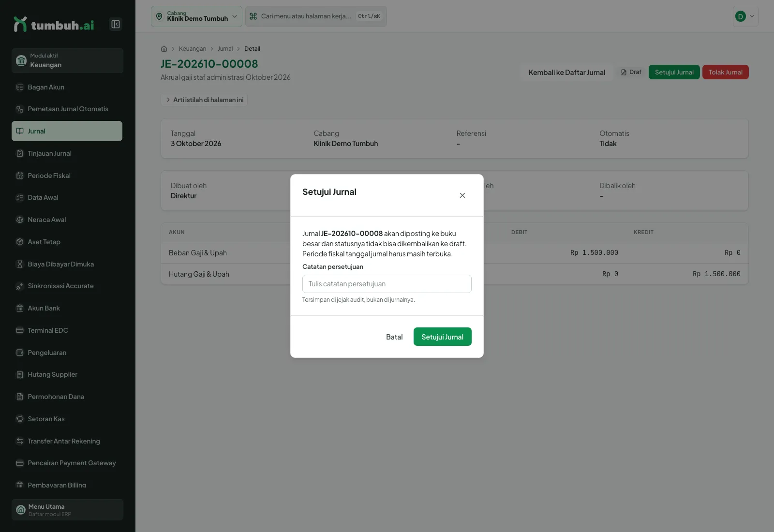Expand Arti istilah di halaman ini
This screenshot has width=774, height=532.
(204, 100)
